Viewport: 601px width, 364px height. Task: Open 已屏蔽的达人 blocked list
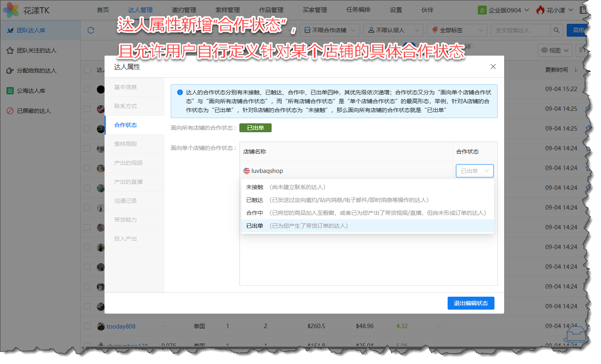[x=34, y=111]
